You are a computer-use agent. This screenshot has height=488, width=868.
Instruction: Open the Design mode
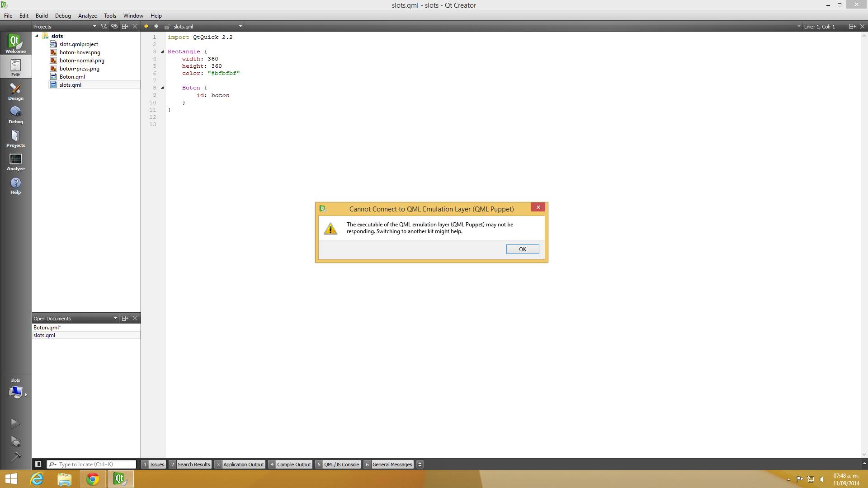pos(15,90)
